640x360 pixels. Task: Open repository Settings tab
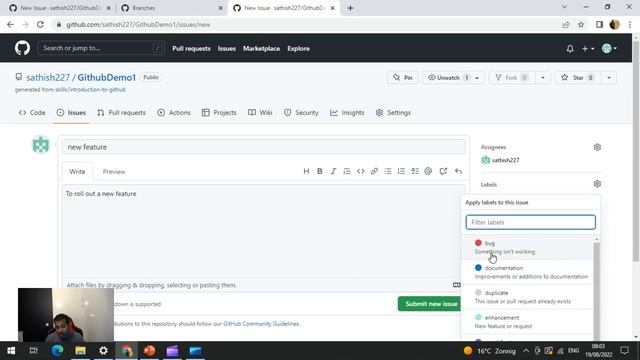[393, 113]
